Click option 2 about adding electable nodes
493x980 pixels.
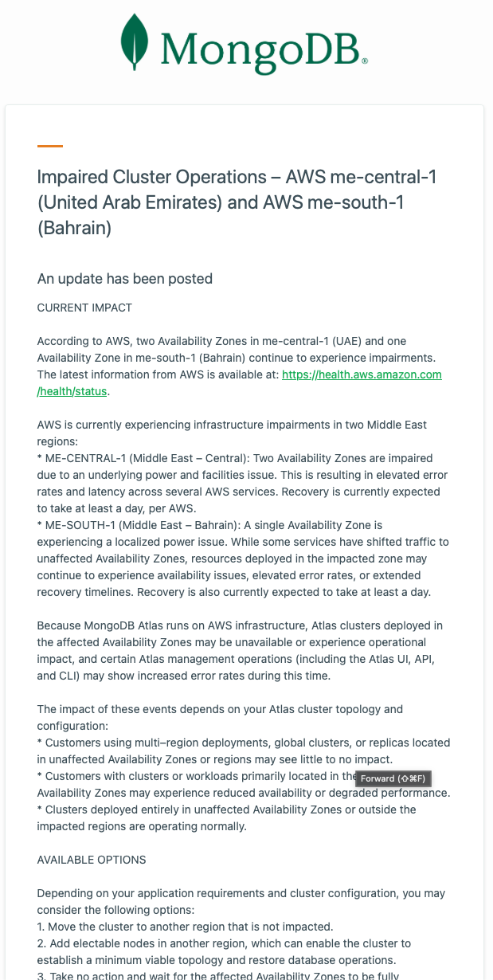point(223,951)
